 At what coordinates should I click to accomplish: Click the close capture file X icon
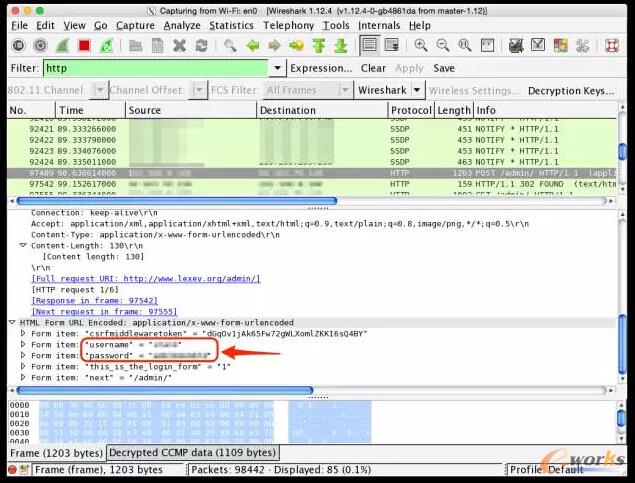tap(180, 46)
